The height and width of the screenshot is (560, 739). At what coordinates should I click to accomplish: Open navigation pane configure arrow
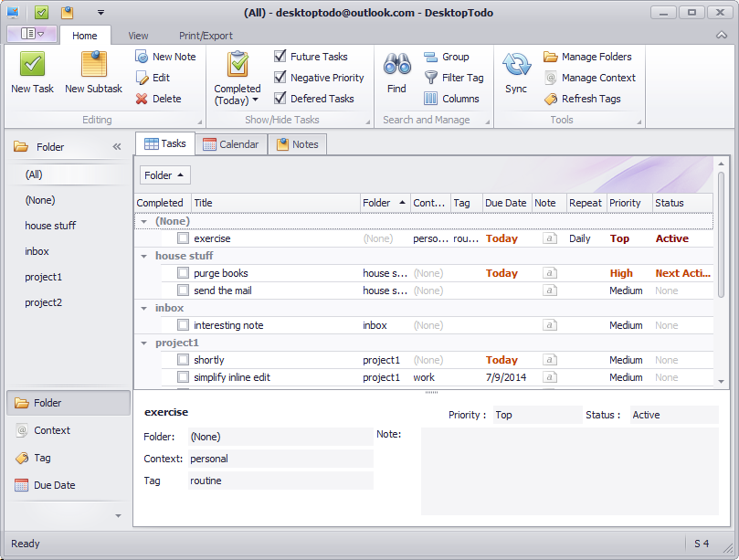point(118,515)
